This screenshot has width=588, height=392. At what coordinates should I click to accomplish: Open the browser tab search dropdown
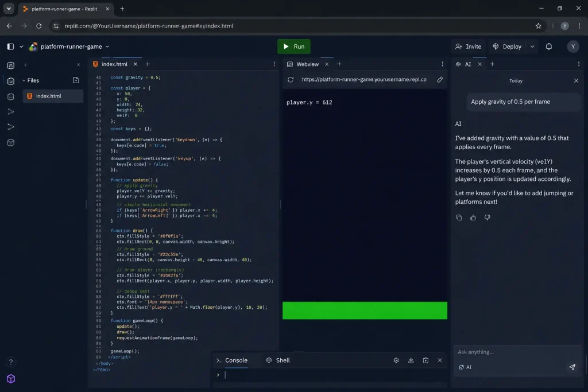(x=9, y=9)
